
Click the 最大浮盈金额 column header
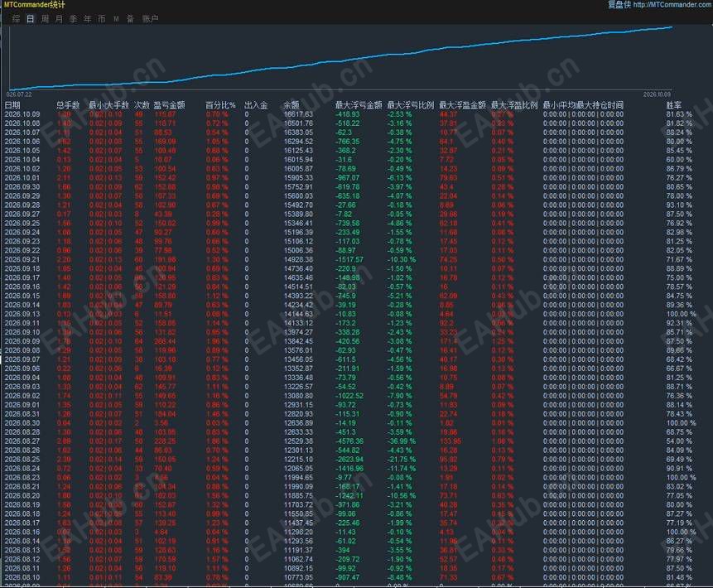pyautogui.click(x=462, y=105)
